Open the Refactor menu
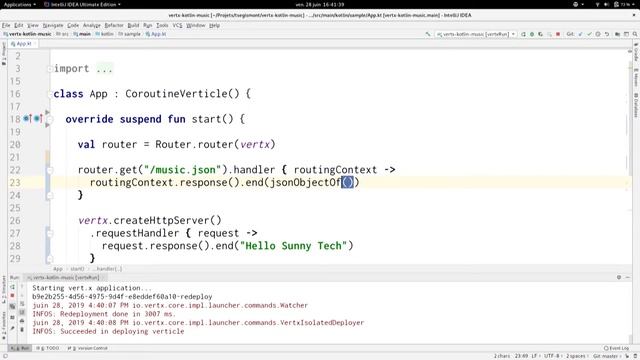This screenshot has height=360, width=640. (114, 25)
